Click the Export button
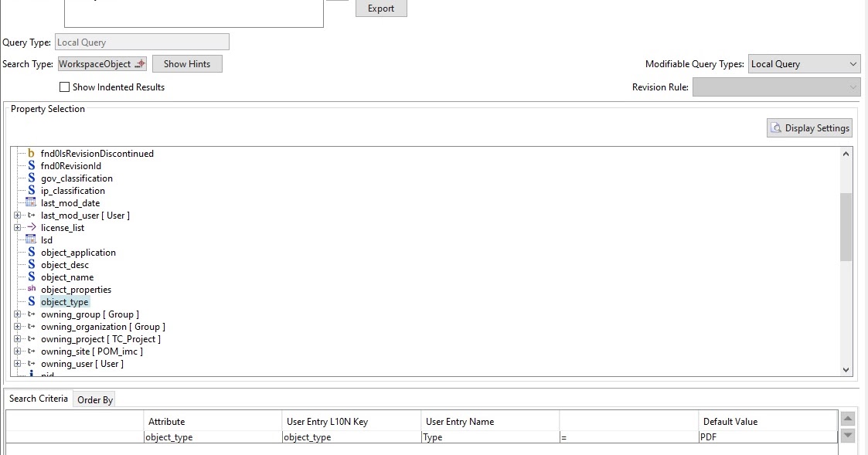Viewport: 868px width, 455px height. pos(380,8)
